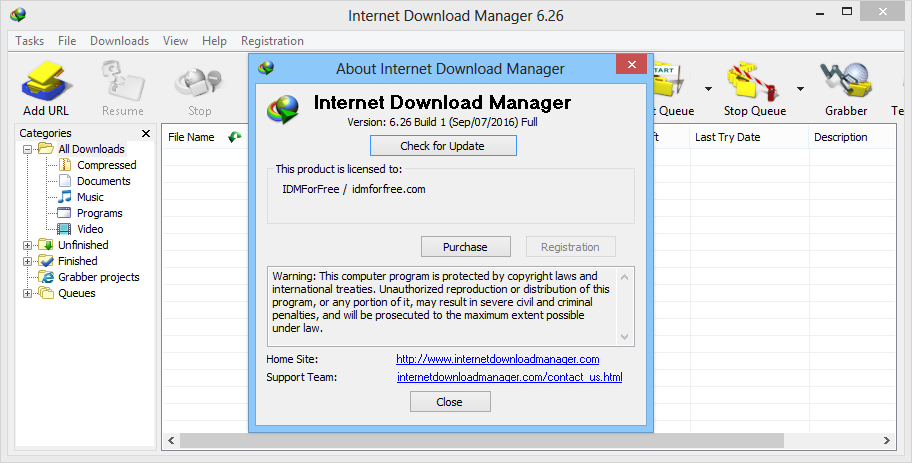Open the internetdownloadmanager.com home site link
This screenshot has height=463, width=912.
(x=498, y=359)
